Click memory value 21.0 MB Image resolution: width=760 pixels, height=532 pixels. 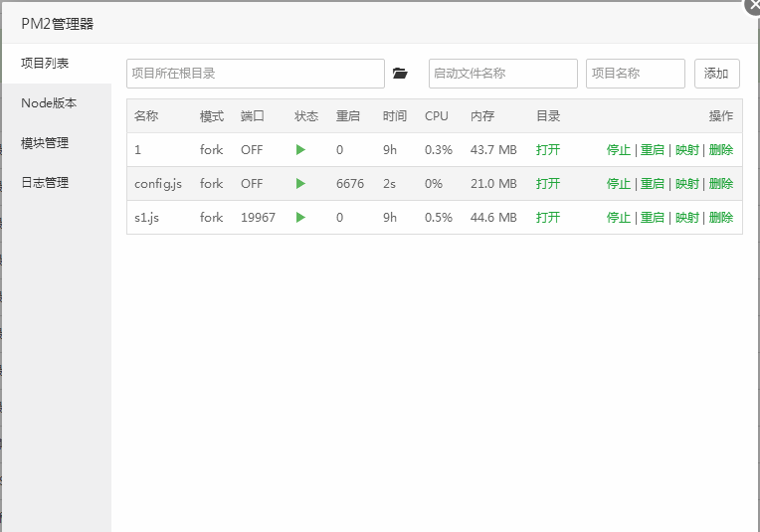493,184
